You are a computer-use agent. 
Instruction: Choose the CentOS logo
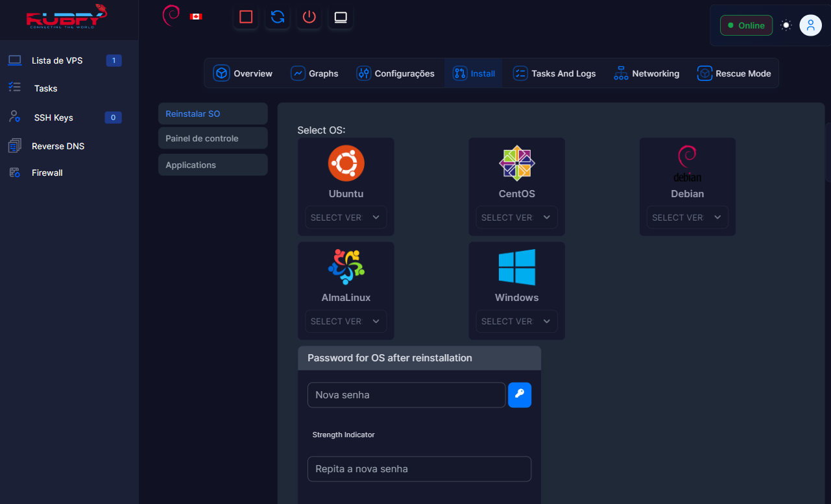coord(517,163)
